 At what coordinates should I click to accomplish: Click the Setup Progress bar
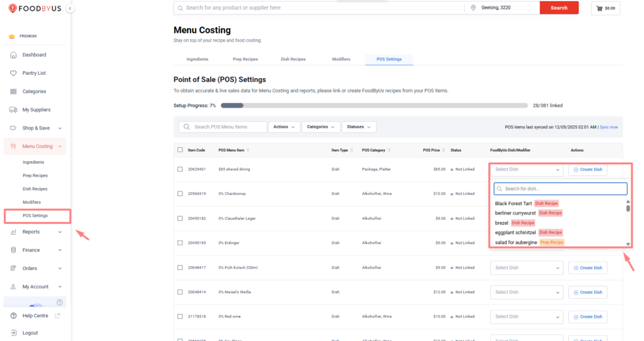click(x=374, y=106)
